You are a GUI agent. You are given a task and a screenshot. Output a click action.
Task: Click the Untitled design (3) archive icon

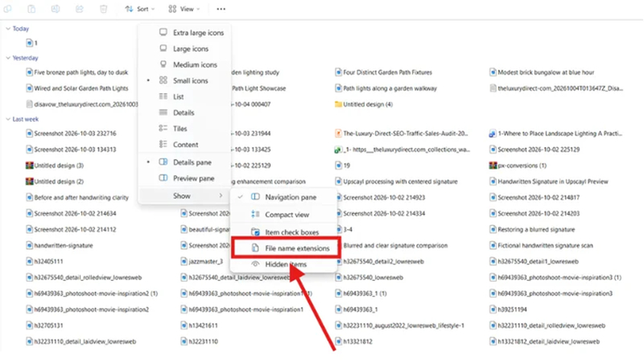click(29, 166)
